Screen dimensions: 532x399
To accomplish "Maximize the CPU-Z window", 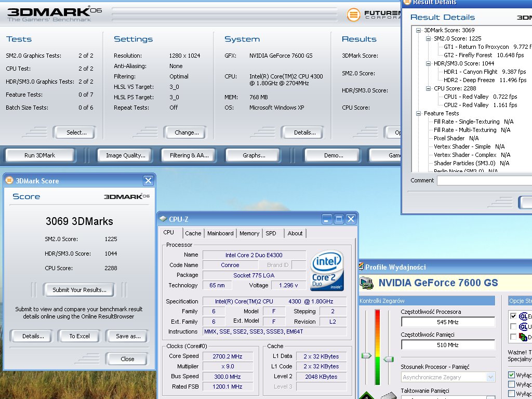I will point(339,219).
